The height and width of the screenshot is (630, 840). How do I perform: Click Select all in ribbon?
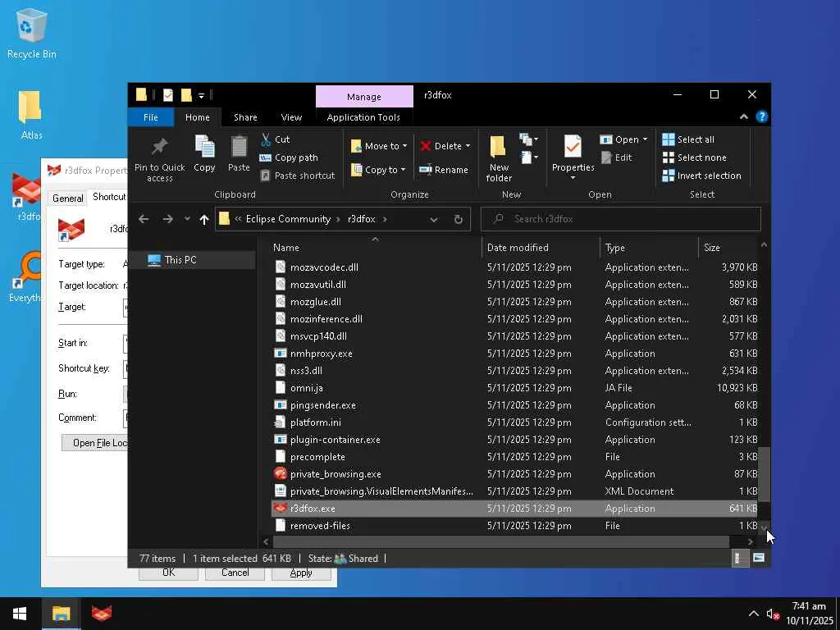click(x=688, y=139)
